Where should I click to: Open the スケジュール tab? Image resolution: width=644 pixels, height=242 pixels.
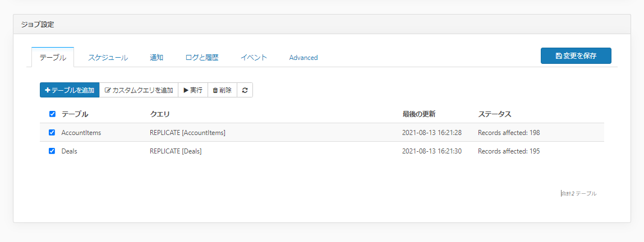coord(108,58)
